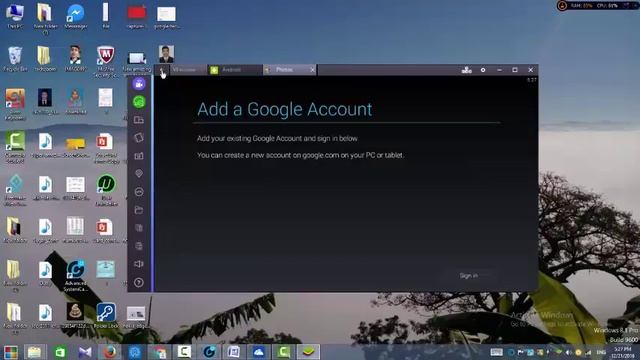Image resolution: width=640 pixels, height=360 pixels.
Task: Open the Messenger desktop shortcut
Action: [76, 16]
